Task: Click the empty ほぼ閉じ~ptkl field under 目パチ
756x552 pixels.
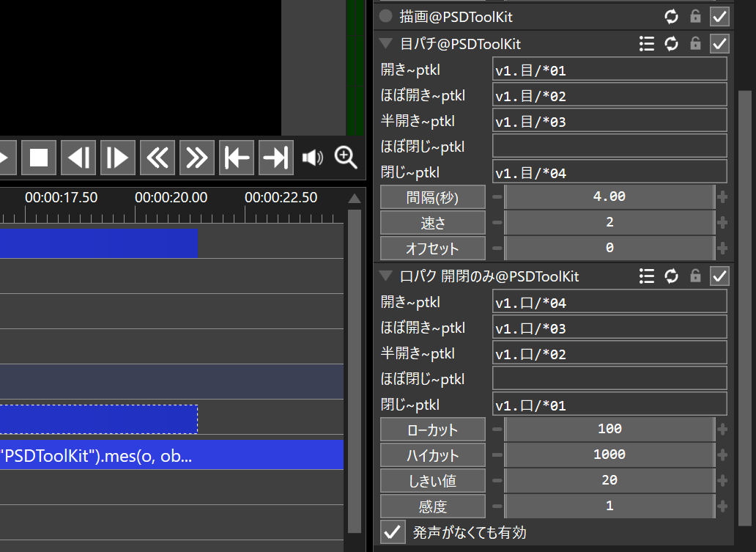Action: (609, 146)
